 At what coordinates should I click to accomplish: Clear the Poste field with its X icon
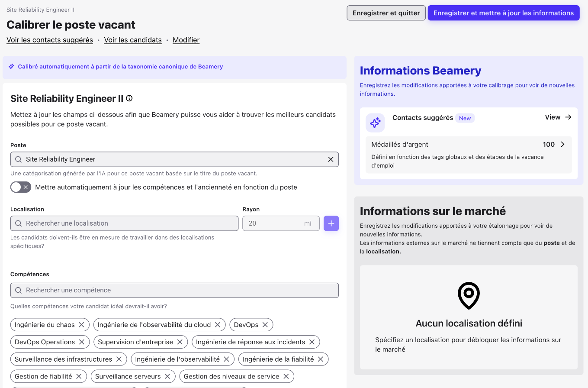331,159
